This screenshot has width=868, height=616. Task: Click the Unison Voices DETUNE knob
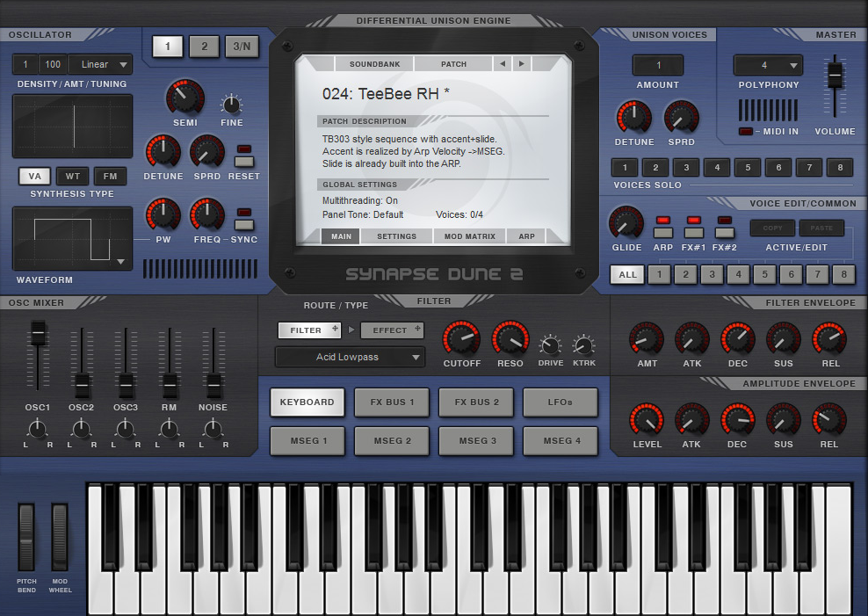pyautogui.click(x=633, y=118)
